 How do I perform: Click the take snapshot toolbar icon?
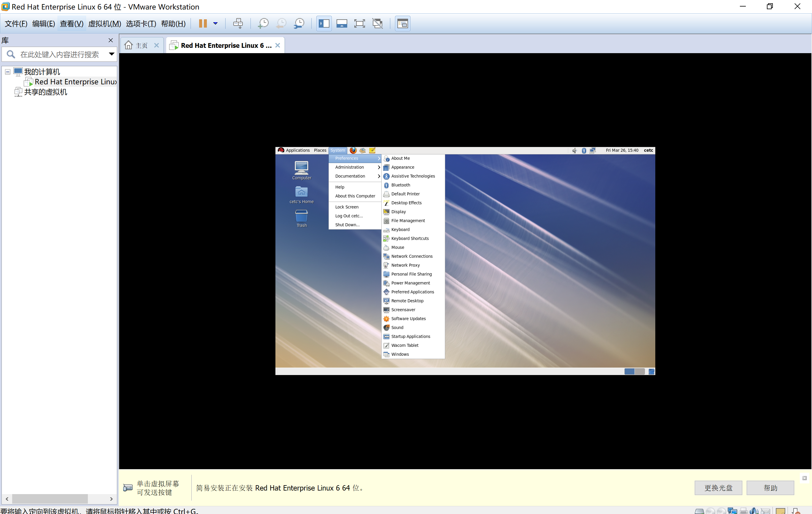click(x=263, y=23)
